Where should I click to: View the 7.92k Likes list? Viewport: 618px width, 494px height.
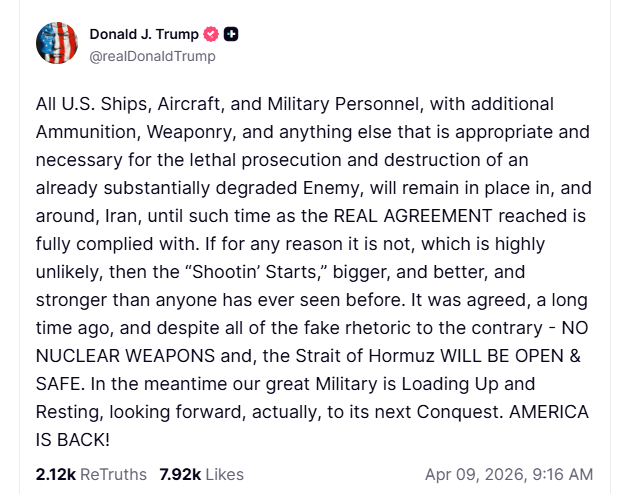coord(201,474)
